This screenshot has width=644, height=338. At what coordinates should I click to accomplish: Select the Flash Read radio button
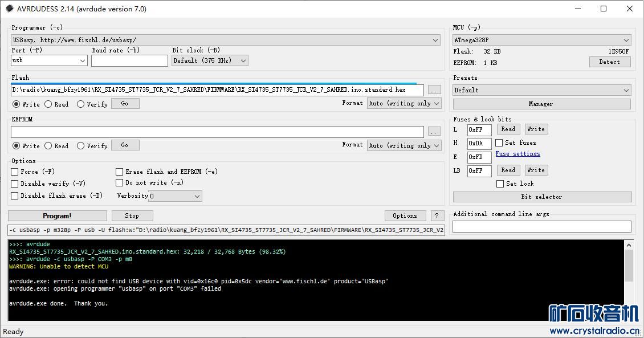click(x=48, y=104)
